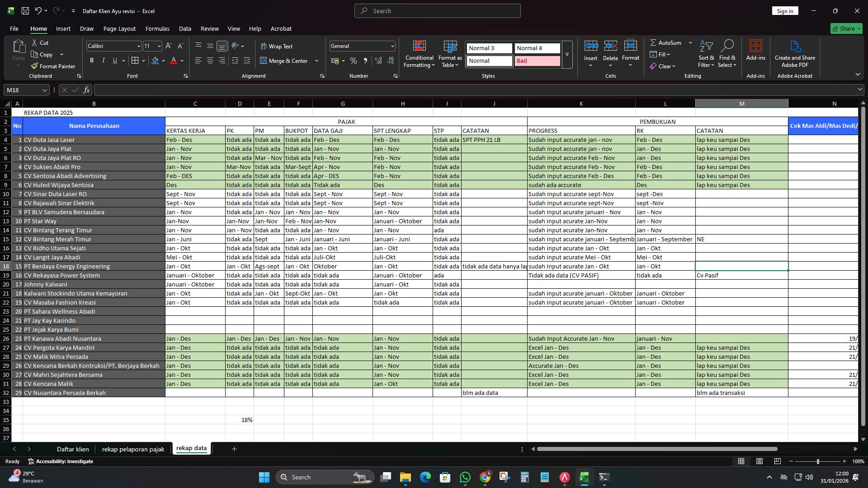Image resolution: width=868 pixels, height=488 pixels.
Task: Open Conditional Formatting options
Action: [419, 54]
